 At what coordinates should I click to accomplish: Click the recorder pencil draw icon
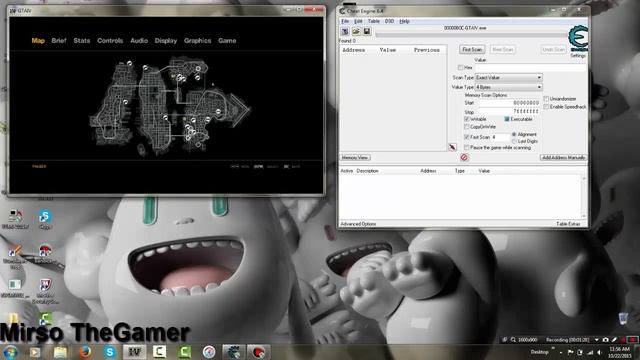(x=614, y=340)
